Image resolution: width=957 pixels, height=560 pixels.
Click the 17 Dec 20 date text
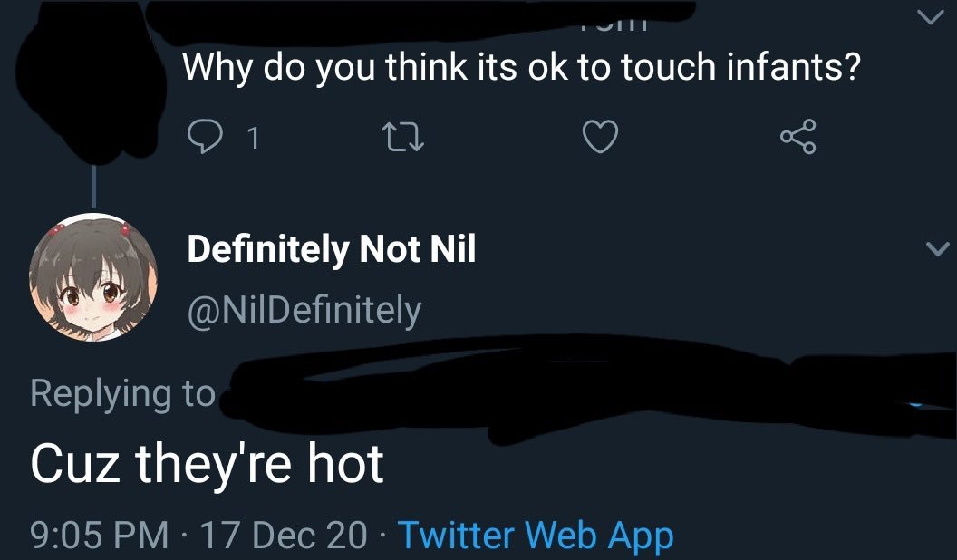tap(285, 534)
